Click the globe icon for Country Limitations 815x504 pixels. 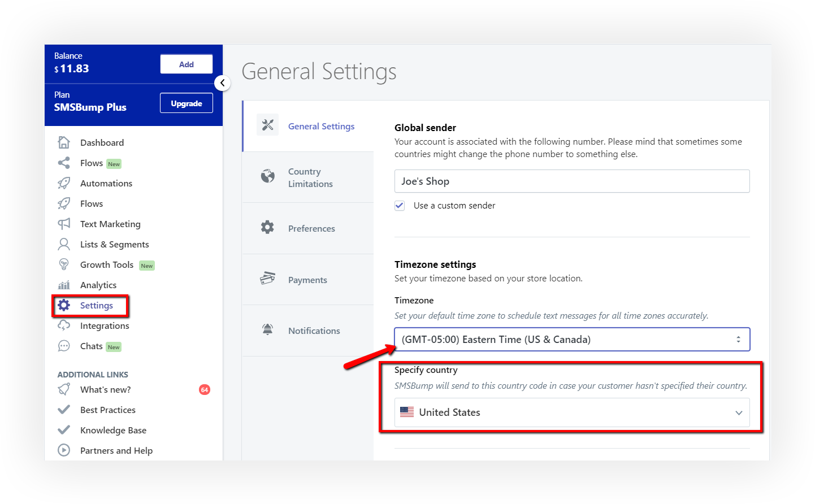[x=268, y=176]
